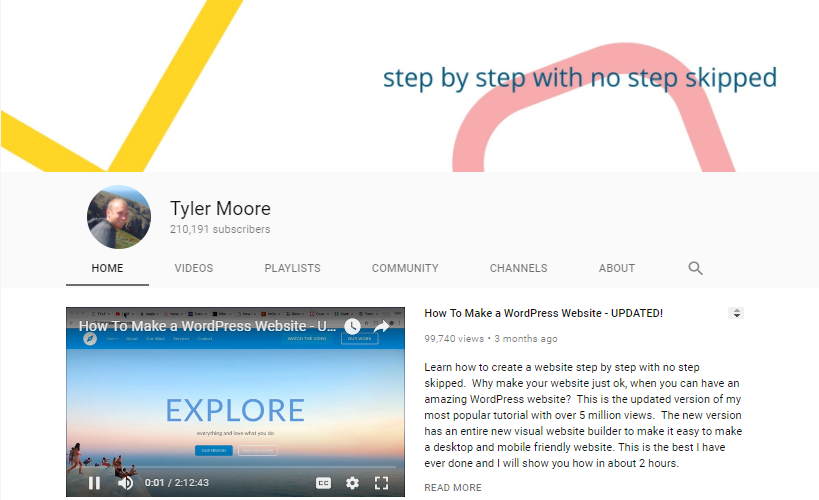Click the up-down arrow expander beside video title
Screen dimensions: 819x500
[x=736, y=313]
